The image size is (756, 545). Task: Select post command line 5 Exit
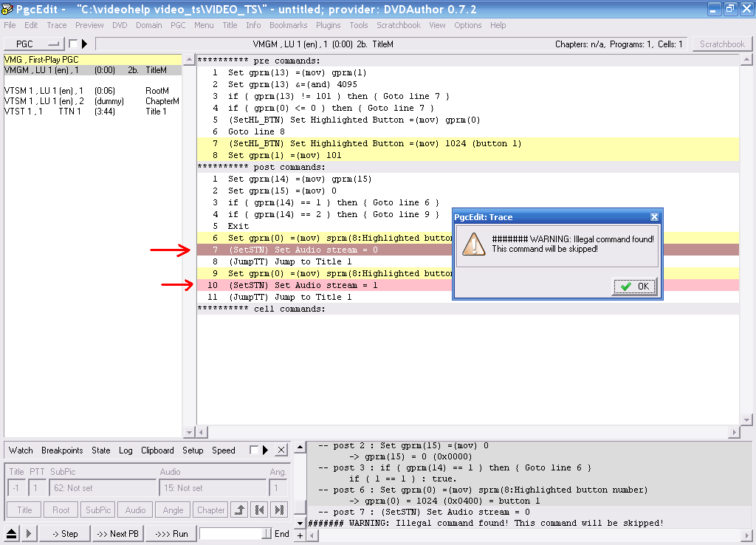coord(467,226)
